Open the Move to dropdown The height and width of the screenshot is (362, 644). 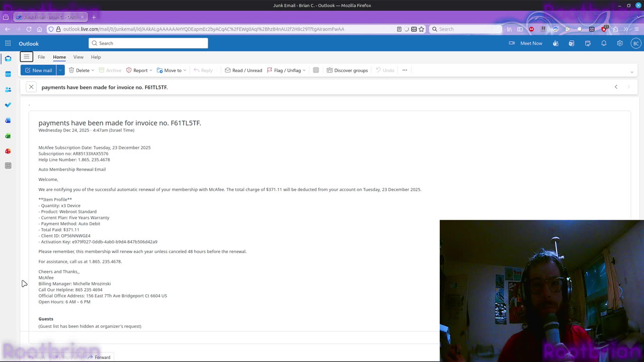172,70
